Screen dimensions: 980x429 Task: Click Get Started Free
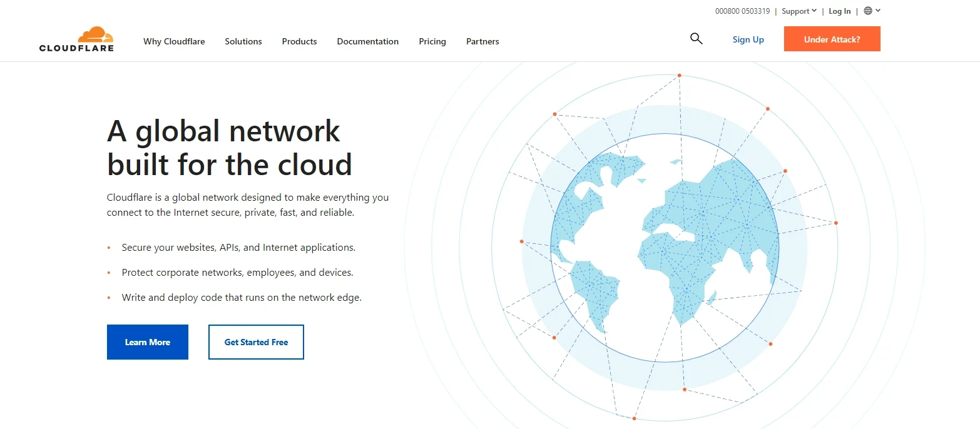(255, 342)
